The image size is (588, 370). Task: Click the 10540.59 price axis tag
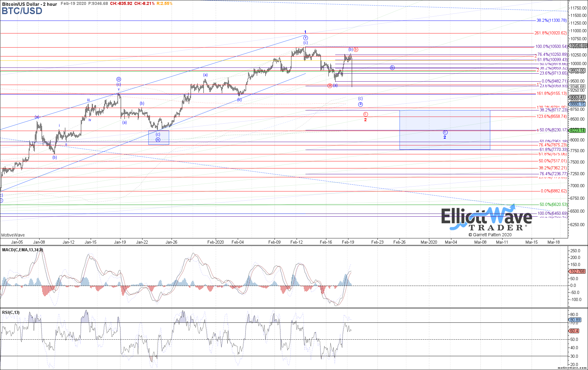click(x=578, y=46)
